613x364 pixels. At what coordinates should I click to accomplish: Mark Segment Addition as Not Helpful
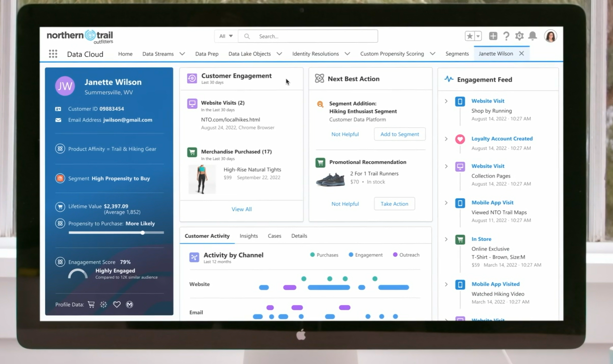(x=345, y=134)
